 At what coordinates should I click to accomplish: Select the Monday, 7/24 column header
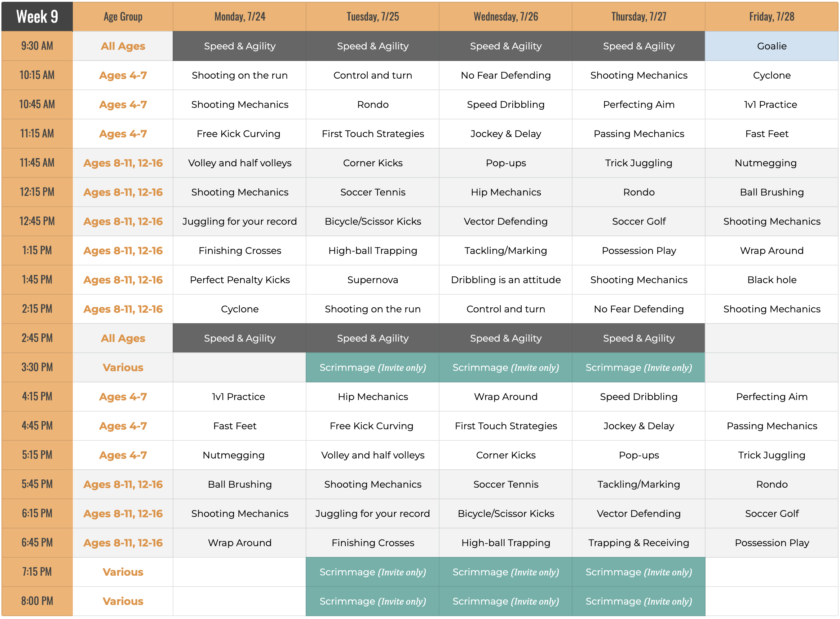pyautogui.click(x=240, y=17)
